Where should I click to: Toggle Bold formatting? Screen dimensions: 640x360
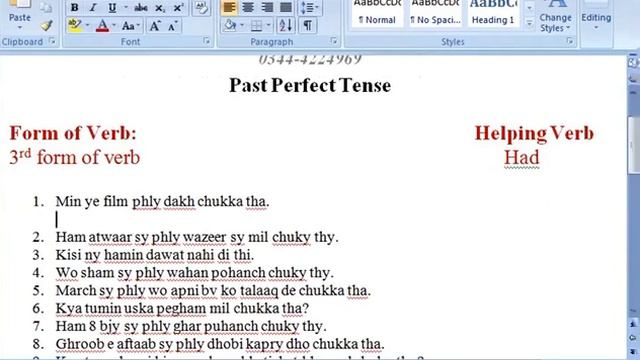[x=74, y=8]
